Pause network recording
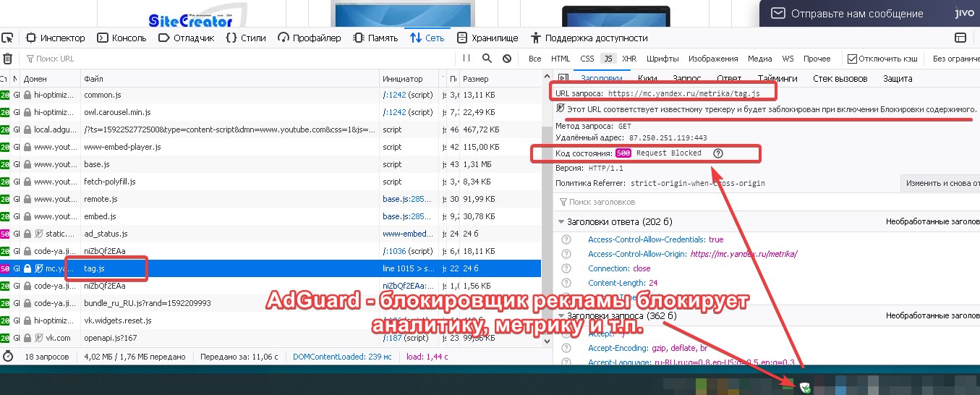This screenshot has width=980, height=395. point(466,59)
